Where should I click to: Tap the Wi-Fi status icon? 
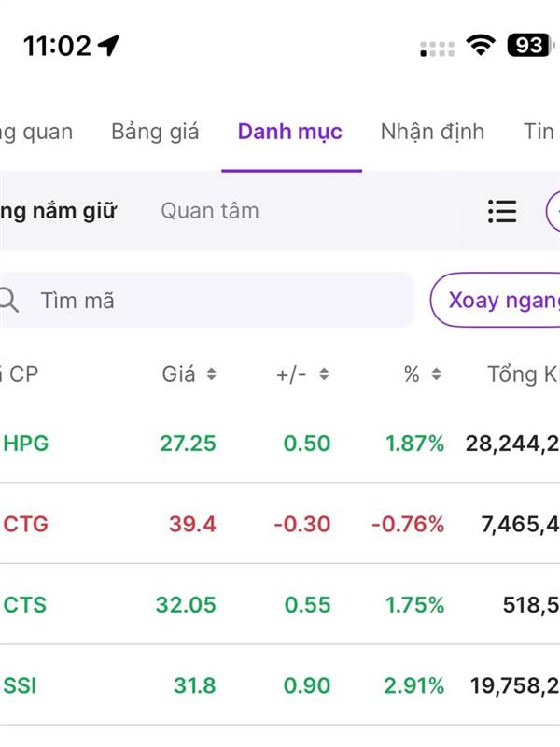[481, 46]
